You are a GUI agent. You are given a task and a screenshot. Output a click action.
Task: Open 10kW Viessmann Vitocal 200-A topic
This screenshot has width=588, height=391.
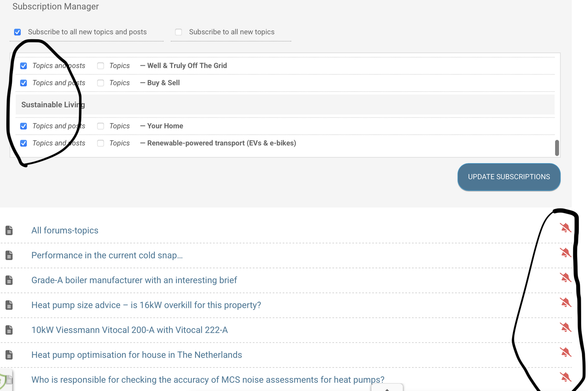pyautogui.click(x=129, y=330)
